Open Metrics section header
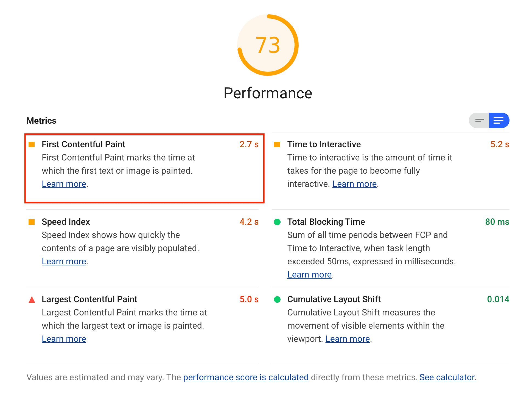 click(41, 121)
